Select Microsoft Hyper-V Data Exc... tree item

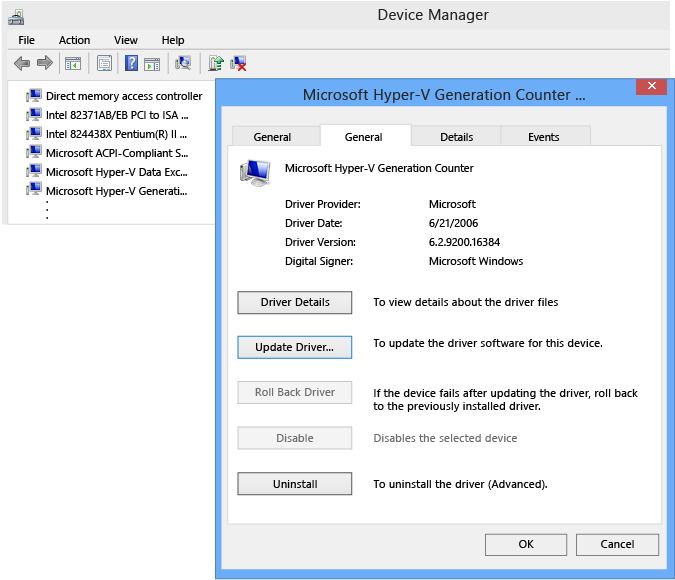pos(117,171)
